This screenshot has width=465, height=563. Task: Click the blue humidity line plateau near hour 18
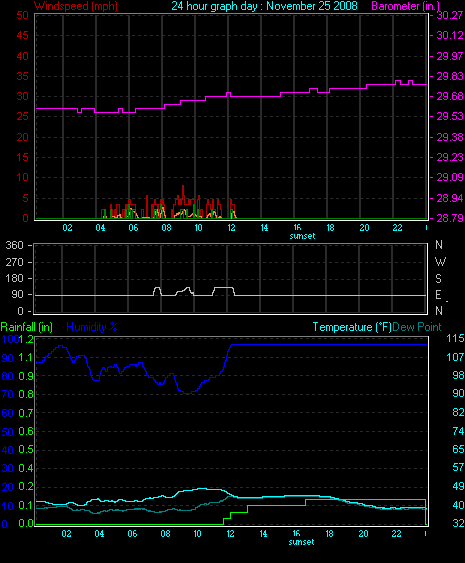click(x=329, y=344)
